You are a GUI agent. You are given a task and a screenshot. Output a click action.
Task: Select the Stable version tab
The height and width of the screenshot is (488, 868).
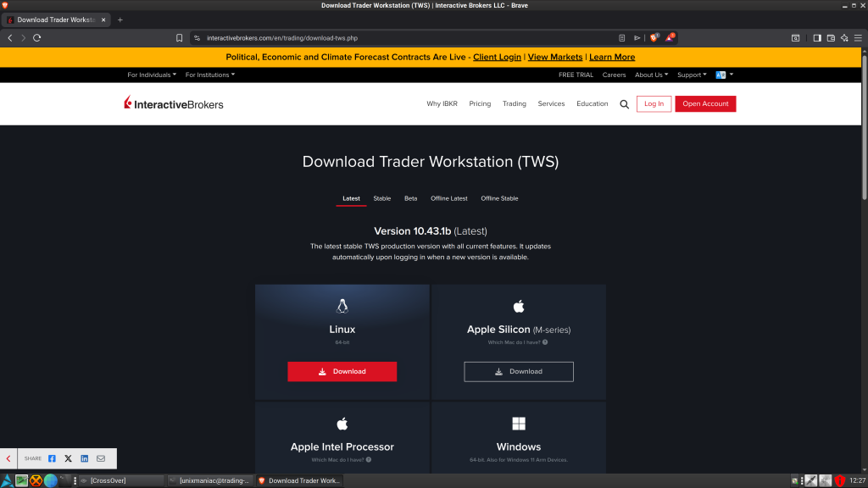coord(381,198)
